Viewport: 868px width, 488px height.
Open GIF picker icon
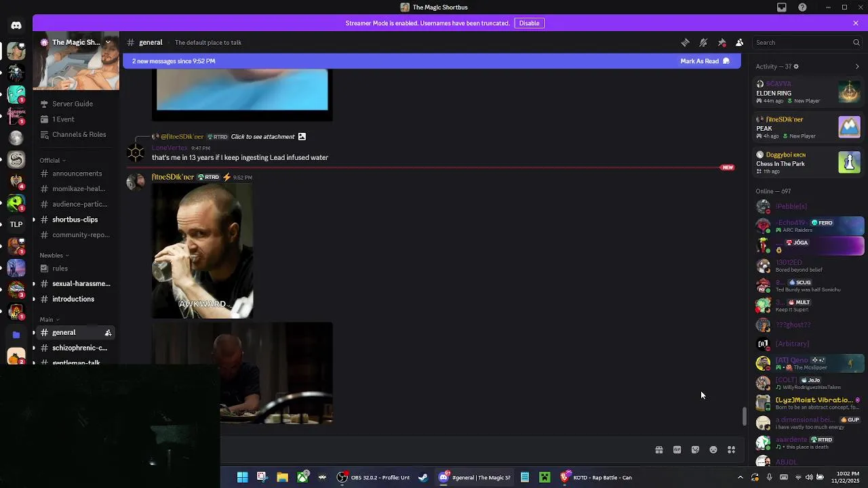[677, 450]
